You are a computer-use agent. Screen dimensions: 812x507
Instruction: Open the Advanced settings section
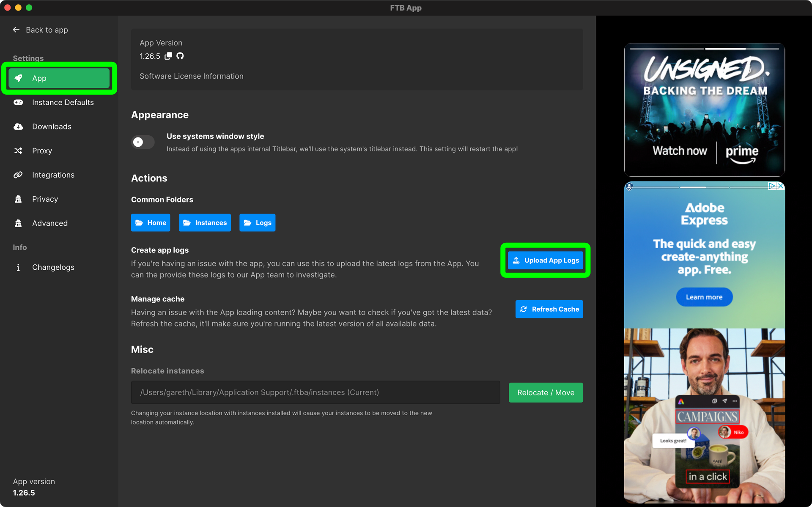tap(49, 223)
